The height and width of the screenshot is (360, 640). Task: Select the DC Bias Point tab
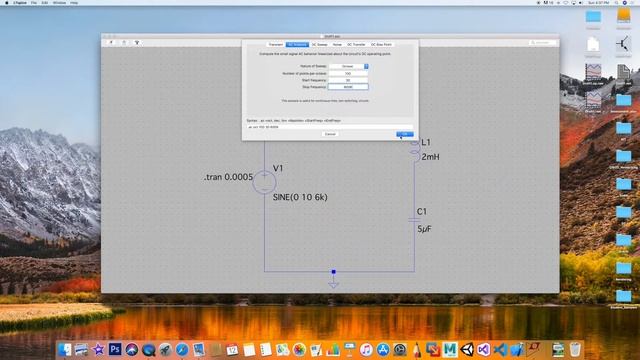pos(381,44)
